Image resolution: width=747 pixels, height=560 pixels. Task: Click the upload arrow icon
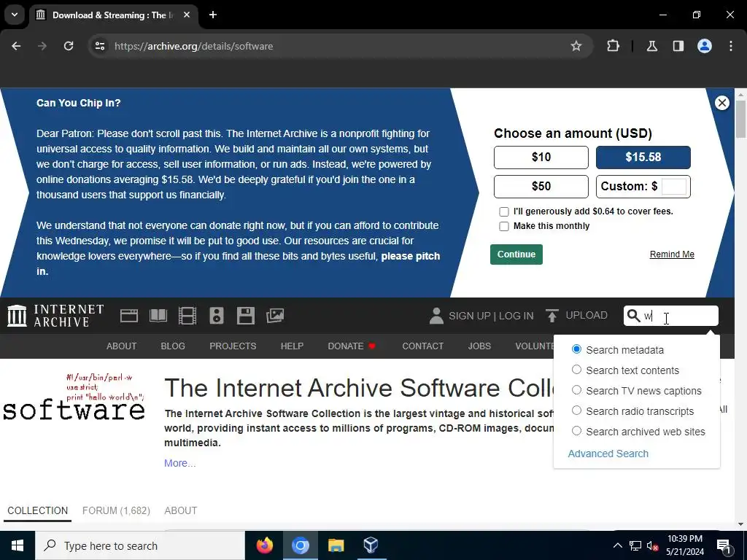point(552,316)
